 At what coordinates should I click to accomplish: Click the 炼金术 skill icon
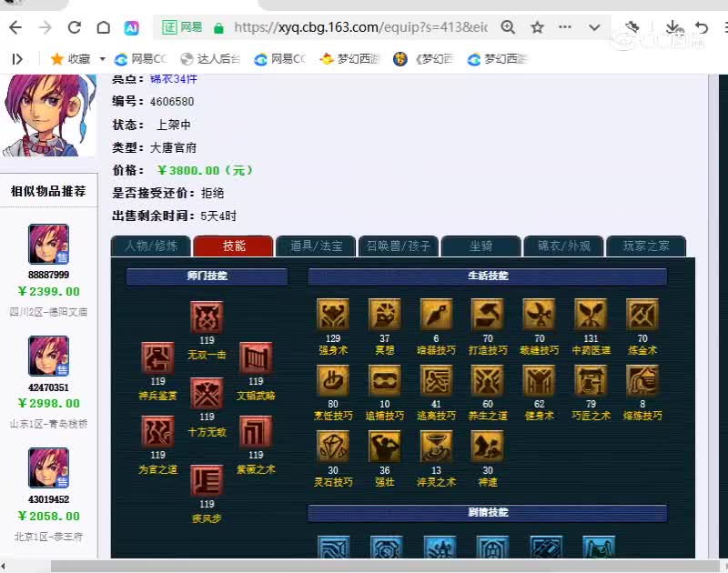coord(642,314)
